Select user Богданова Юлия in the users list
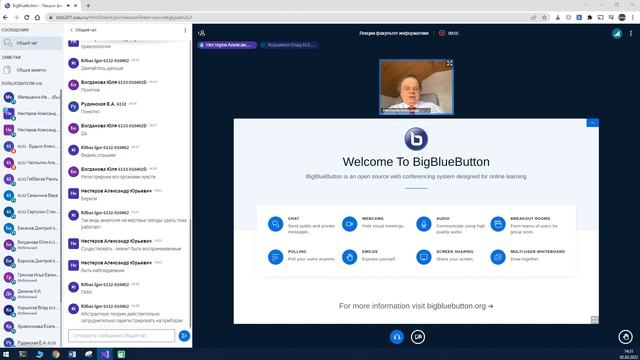 [31, 244]
